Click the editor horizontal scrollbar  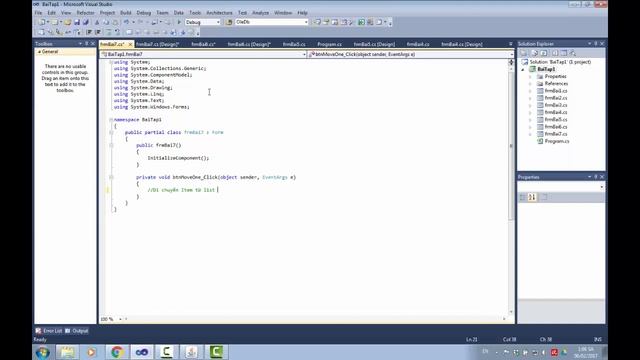click(x=314, y=319)
